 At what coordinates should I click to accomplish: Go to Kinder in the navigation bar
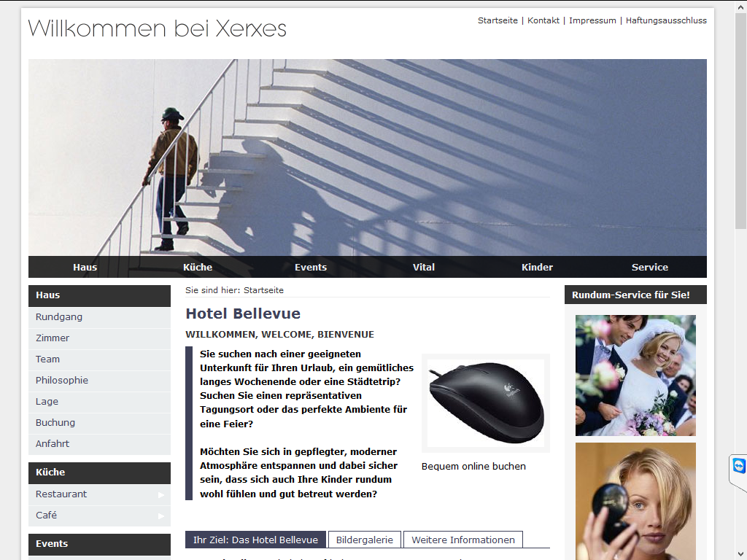pos(537,267)
